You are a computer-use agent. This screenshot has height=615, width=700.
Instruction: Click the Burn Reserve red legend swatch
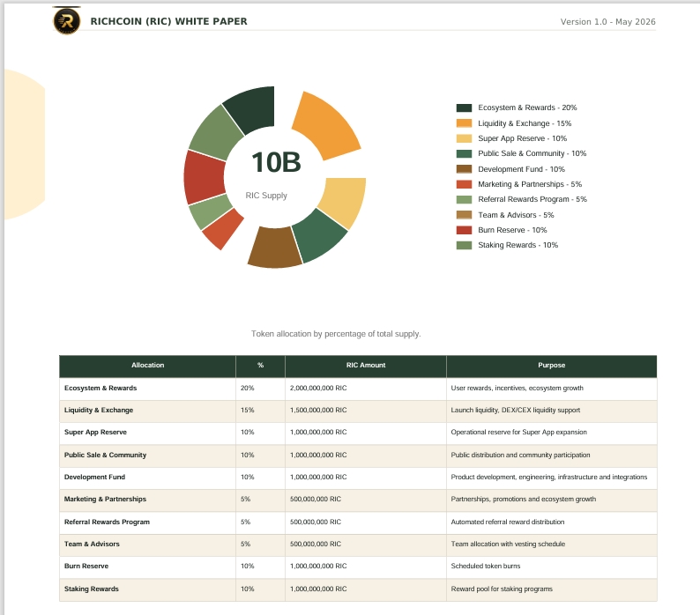click(464, 230)
